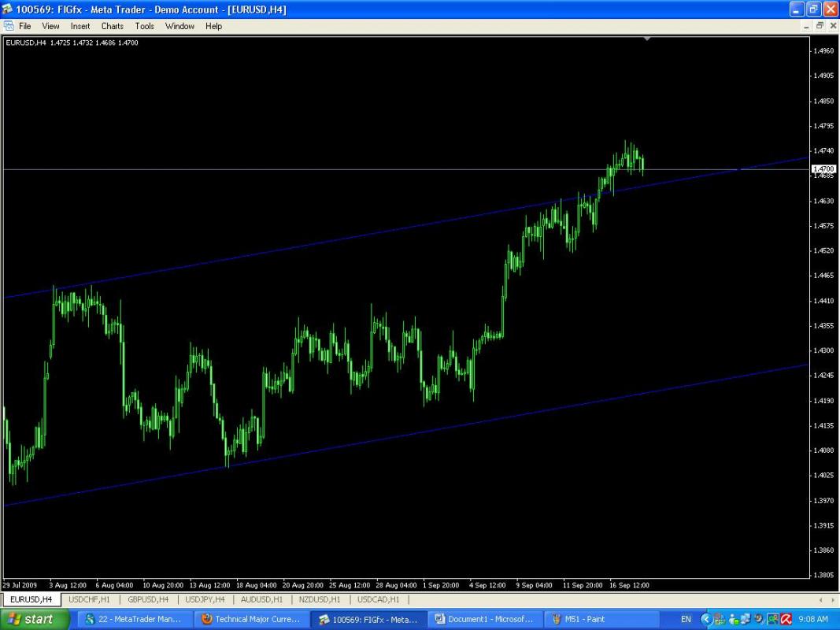
Task: Restore down the inner chart window
Action: click(820, 26)
